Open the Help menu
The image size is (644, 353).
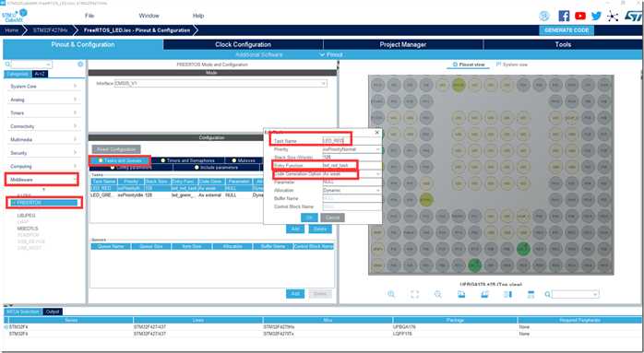pos(198,16)
